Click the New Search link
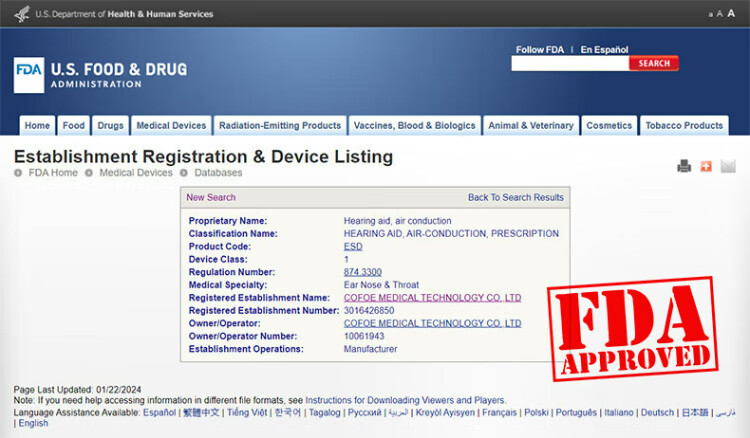Screen dimensions: 750x438 (211, 197)
